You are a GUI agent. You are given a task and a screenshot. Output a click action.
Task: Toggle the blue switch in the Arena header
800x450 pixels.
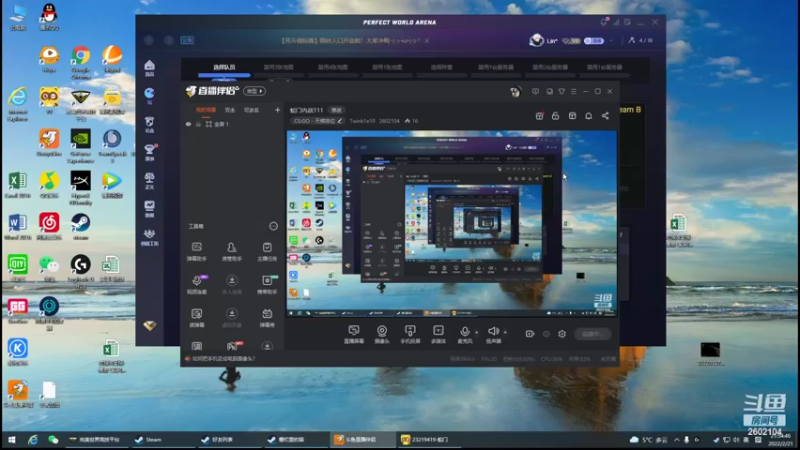594,40
